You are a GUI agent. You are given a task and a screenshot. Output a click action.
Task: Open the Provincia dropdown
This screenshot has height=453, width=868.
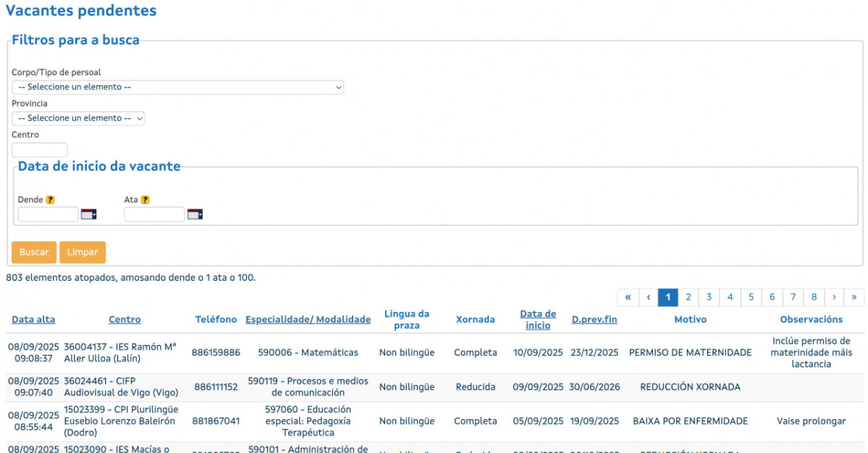coord(78,118)
